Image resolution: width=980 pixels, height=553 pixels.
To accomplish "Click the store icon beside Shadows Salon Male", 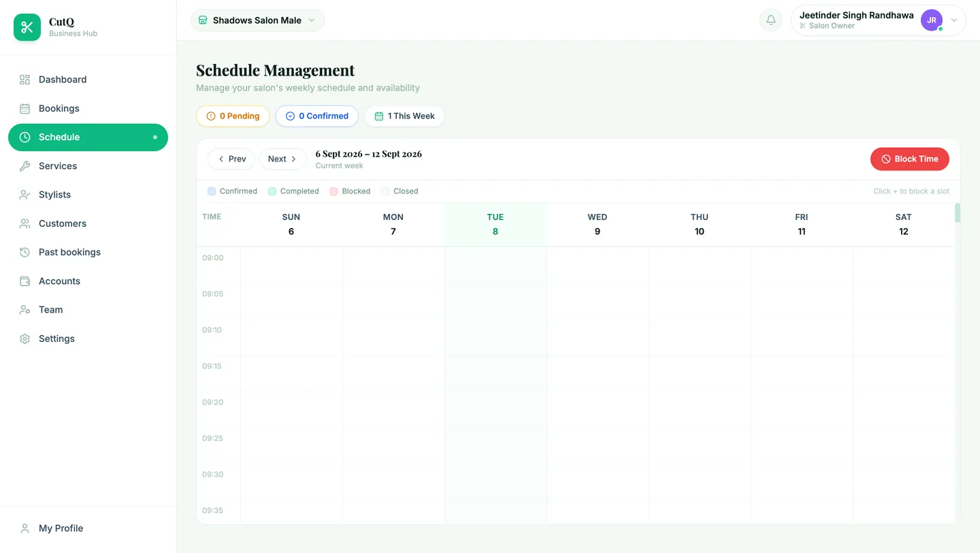I will [x=202, y=20].
